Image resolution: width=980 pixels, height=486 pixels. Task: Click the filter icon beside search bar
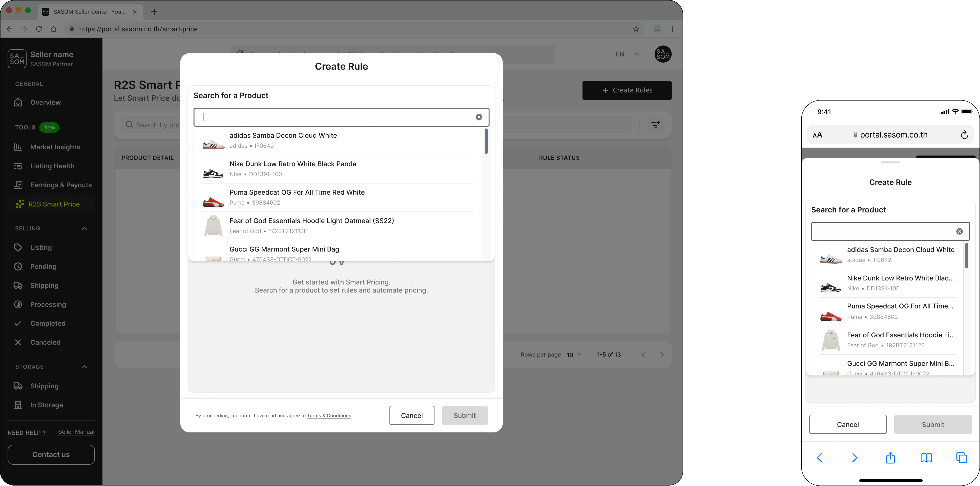tap(656, 125)
